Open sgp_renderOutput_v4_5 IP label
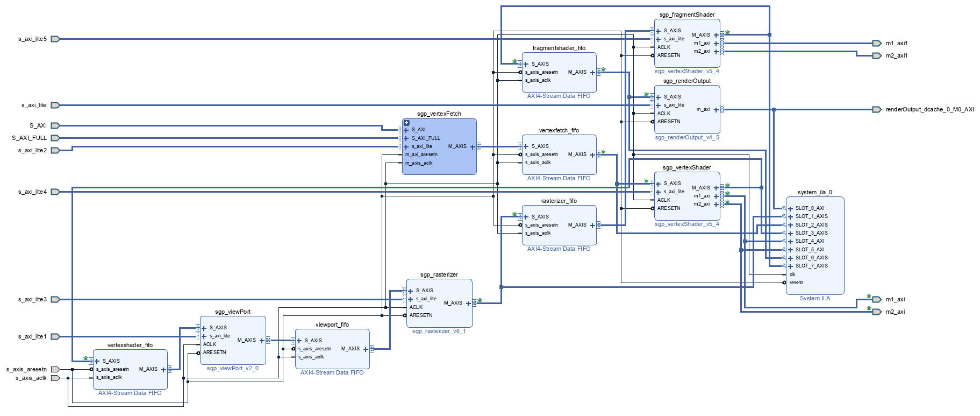The image size is (980, 416). [686, 137]
